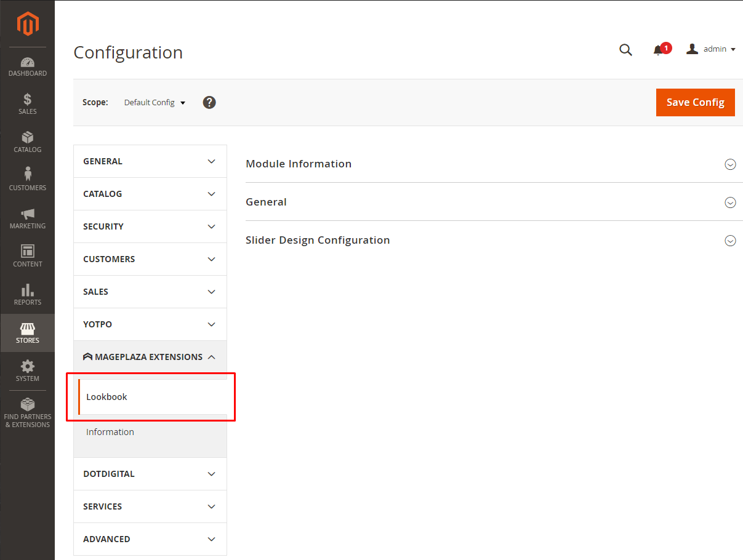Expand the Module Information section
The image size is (743, 560).
pyautogui.click(x=730, y=164)
